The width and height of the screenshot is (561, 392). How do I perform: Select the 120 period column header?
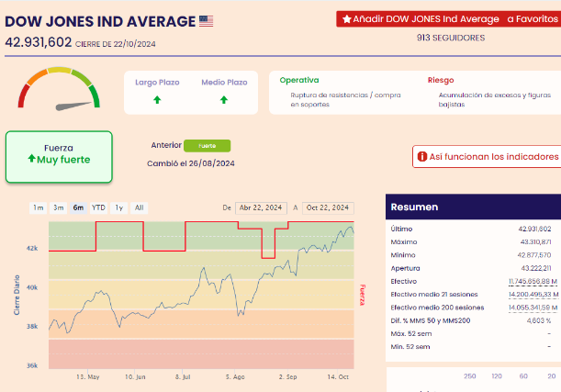tap(497, 376)
